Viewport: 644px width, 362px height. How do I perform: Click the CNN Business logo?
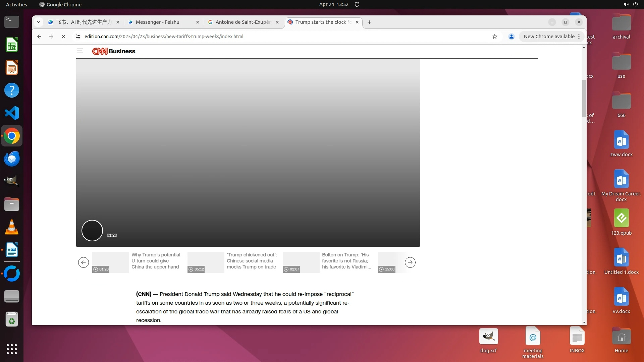[114, 51]
